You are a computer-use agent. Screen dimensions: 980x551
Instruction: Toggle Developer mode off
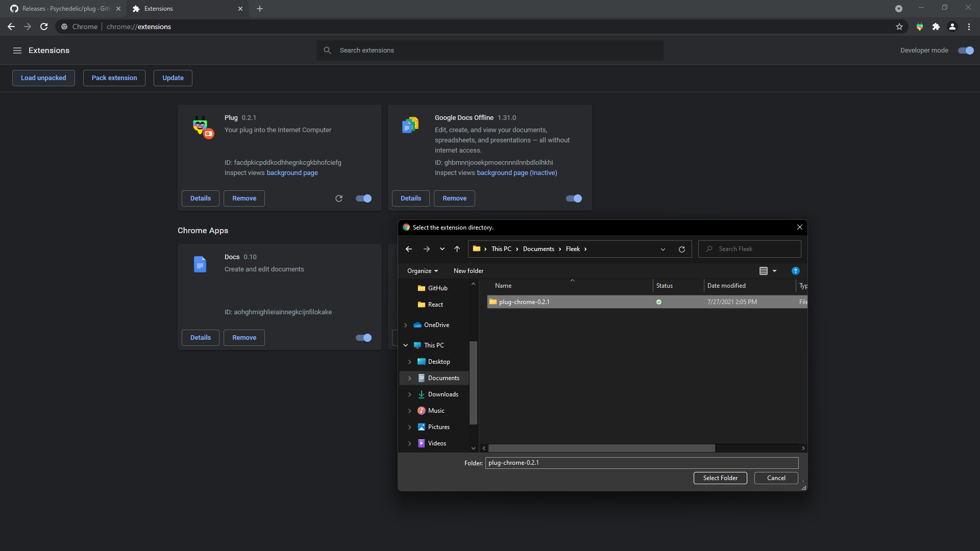tap(966, 51)
